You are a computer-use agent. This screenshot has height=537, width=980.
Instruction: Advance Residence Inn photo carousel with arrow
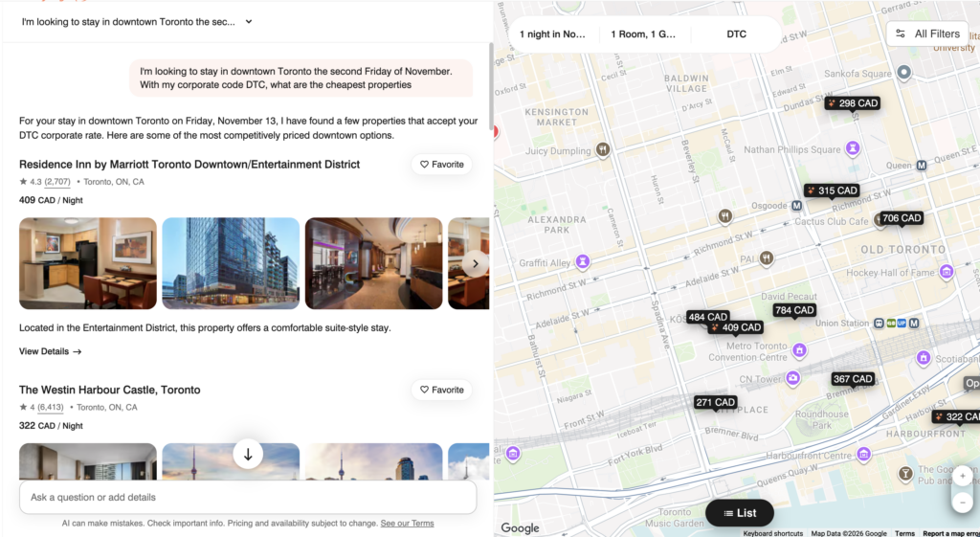[x=475, y=264]
